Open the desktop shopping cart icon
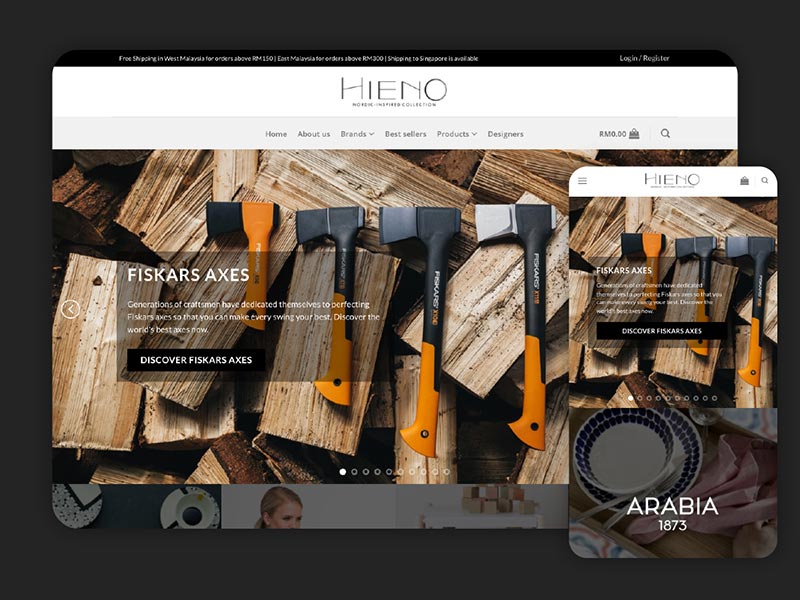The image size is (800, 600). click(x=634, y=134)
